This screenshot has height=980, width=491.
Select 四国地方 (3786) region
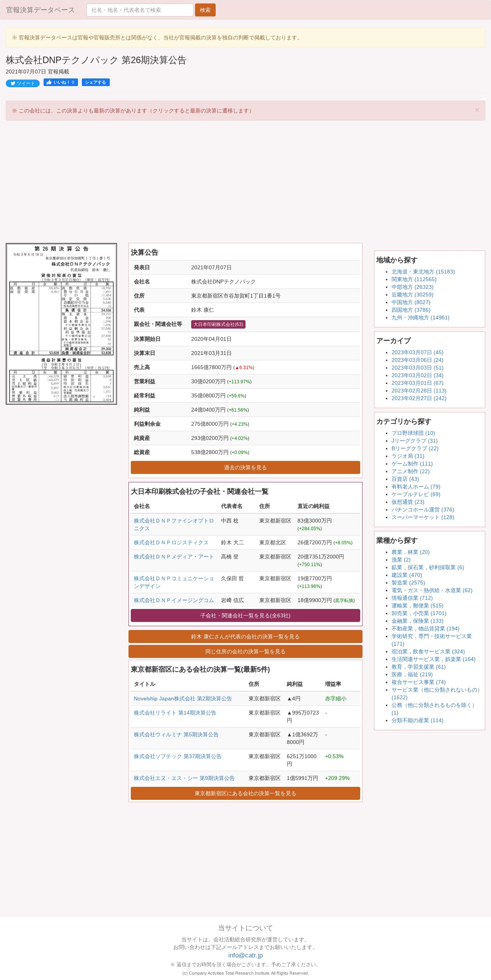click(x=411, y=310)
